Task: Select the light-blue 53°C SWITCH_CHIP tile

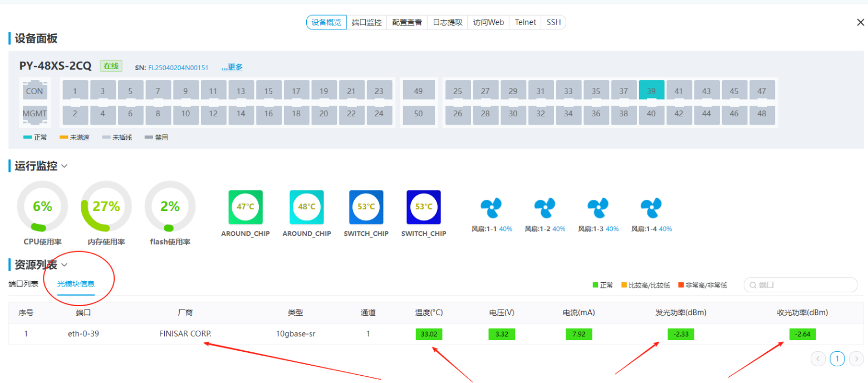Action: tap(366, 207)
